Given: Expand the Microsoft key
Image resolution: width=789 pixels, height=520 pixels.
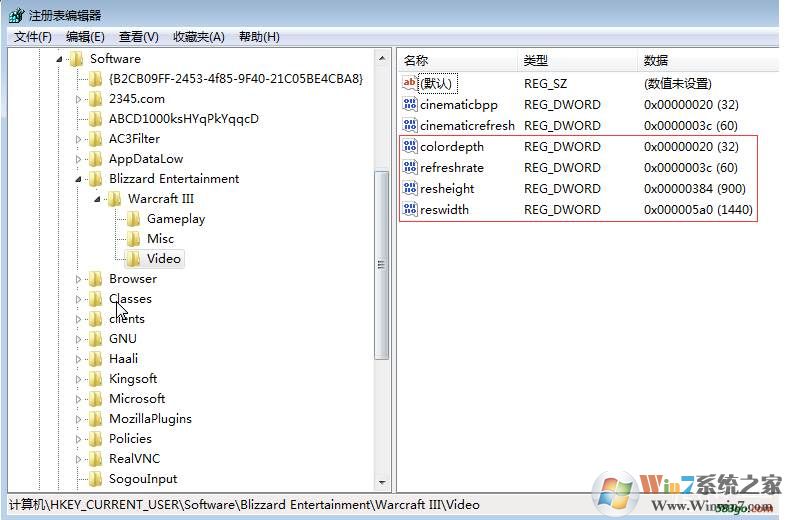Looking at the screenshot, I should [78, 399].
